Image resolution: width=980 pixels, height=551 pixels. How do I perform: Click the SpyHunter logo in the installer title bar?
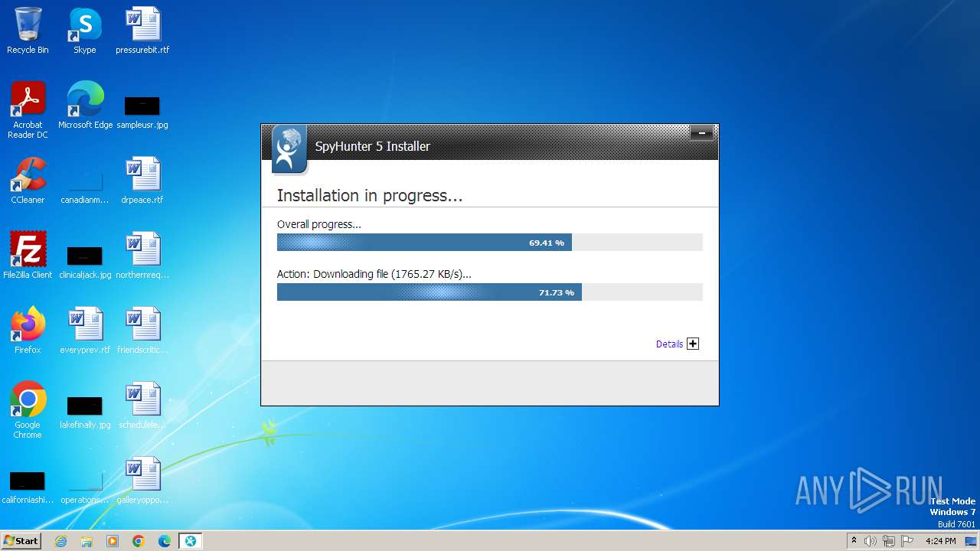click(289, 149)
